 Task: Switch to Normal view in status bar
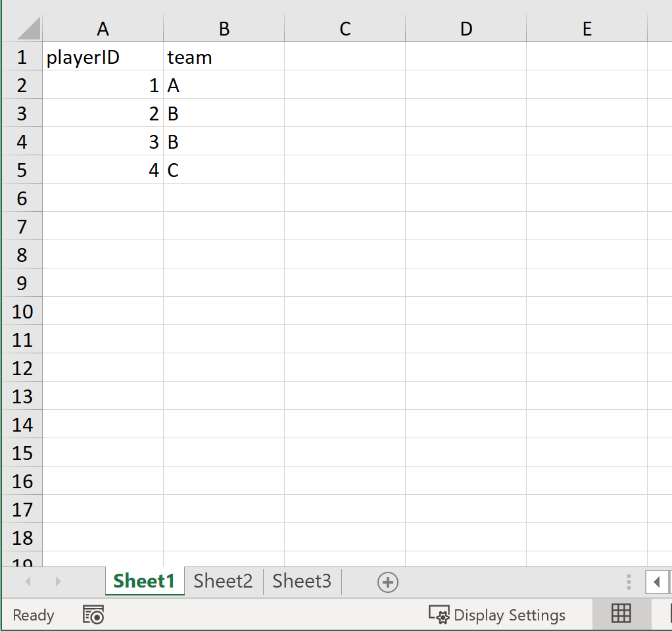[x=621, y=614]
